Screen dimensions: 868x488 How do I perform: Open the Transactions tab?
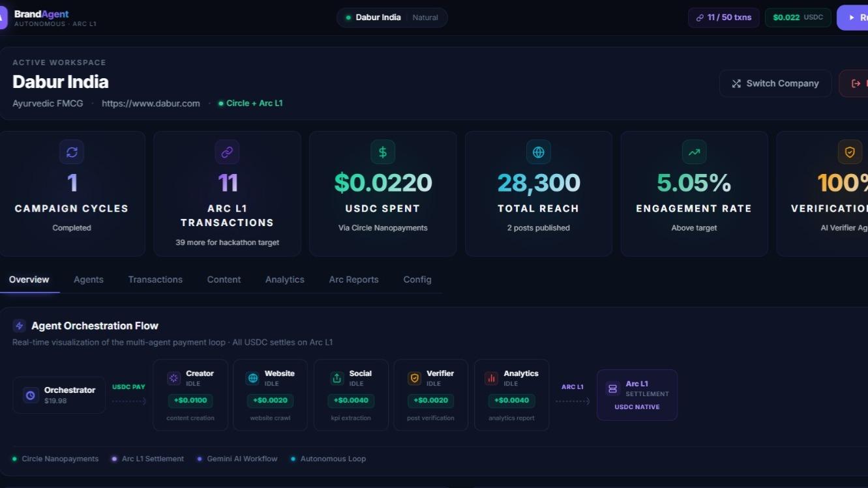click(155, 280)
